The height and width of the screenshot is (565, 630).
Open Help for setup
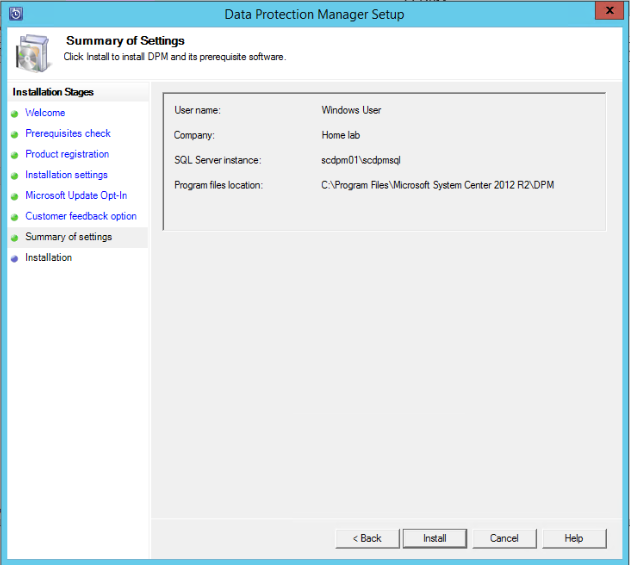click(573, 538)
